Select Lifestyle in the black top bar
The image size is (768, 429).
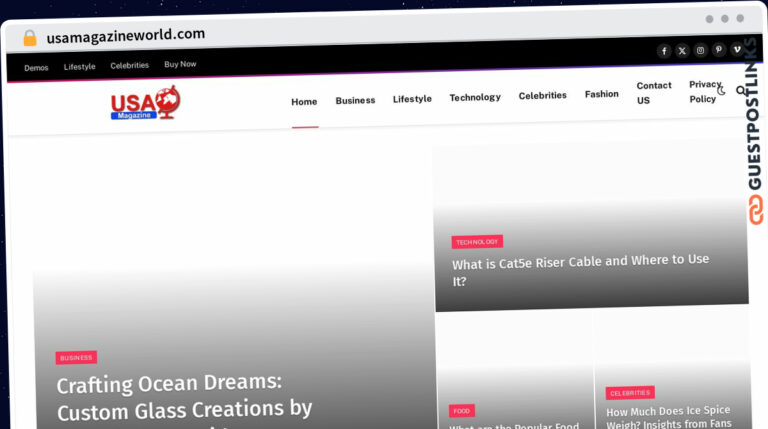79,67
